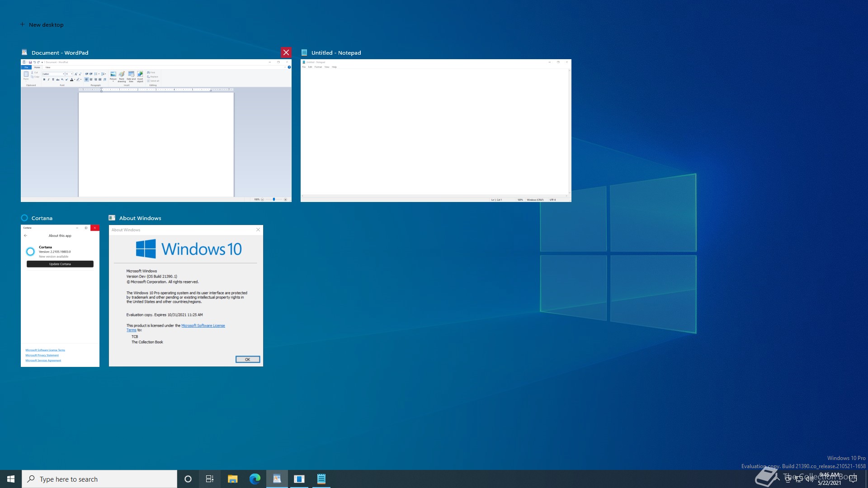Click the 'About Windows' title label

[140, 218]
